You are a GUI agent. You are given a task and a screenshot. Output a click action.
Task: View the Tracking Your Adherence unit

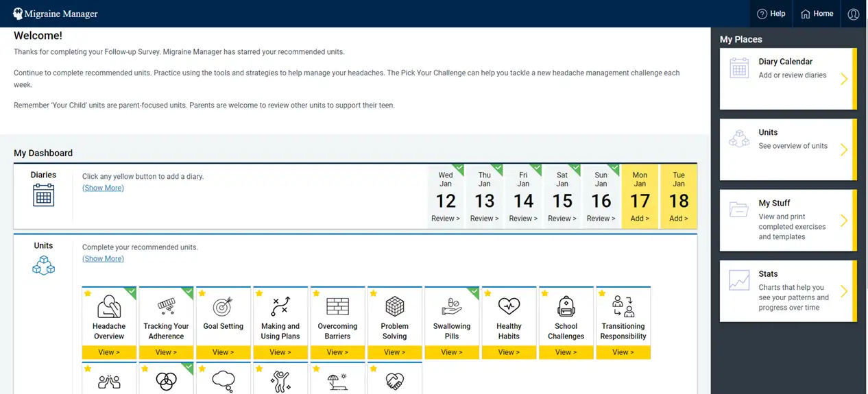[x=166, y=352]
